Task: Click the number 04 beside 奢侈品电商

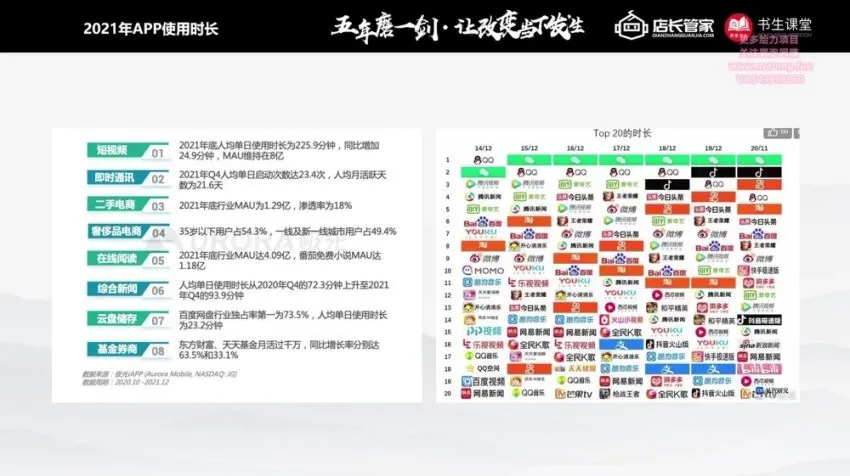Action: coord(158,234)
